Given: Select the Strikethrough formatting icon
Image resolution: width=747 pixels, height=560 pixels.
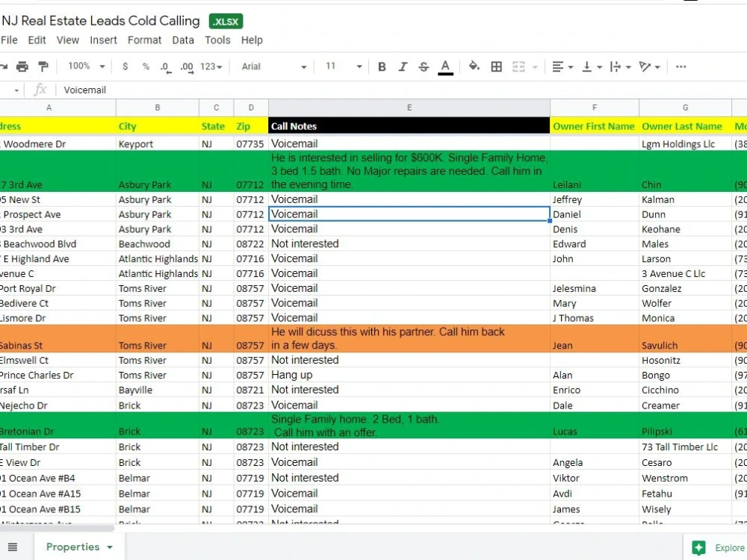Looking at the screenshot, I should (x=424, y=66).
